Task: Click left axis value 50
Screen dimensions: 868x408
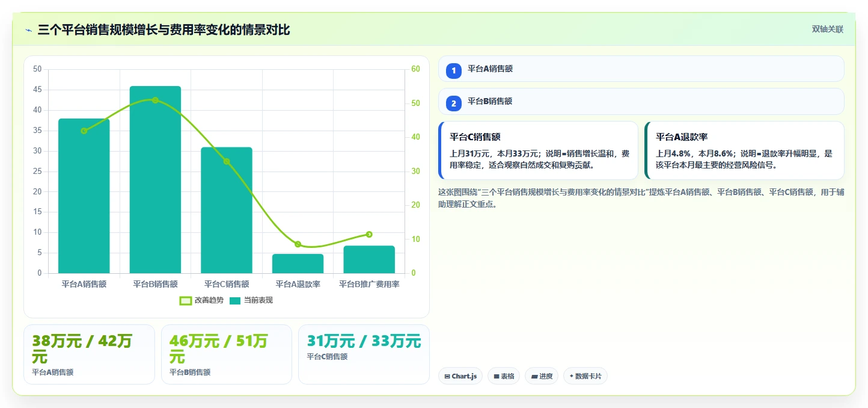Action: click(x=37, y=69)
